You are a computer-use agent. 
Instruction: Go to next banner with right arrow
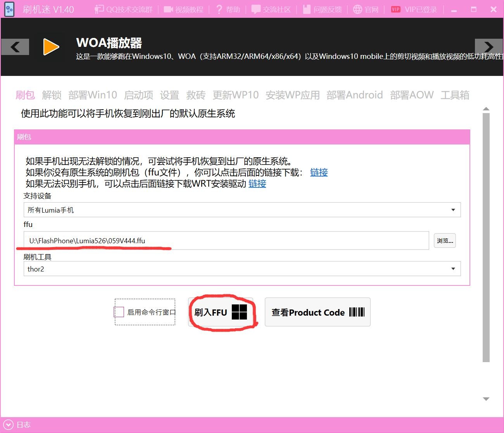click(x=488, y=47)
